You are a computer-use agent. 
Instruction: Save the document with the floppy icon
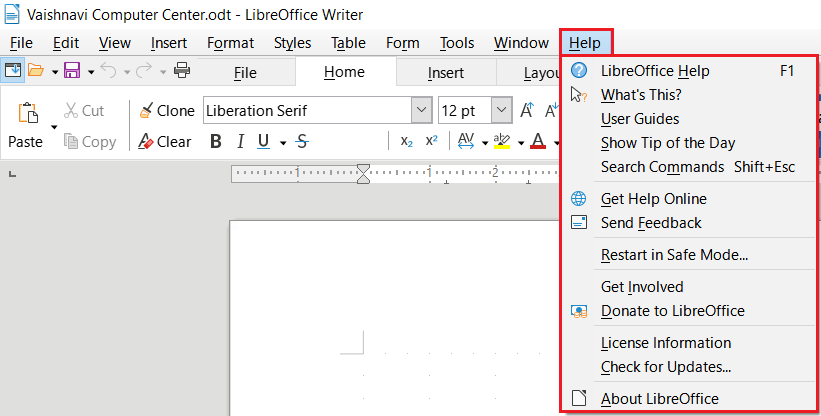coord(72,70)
